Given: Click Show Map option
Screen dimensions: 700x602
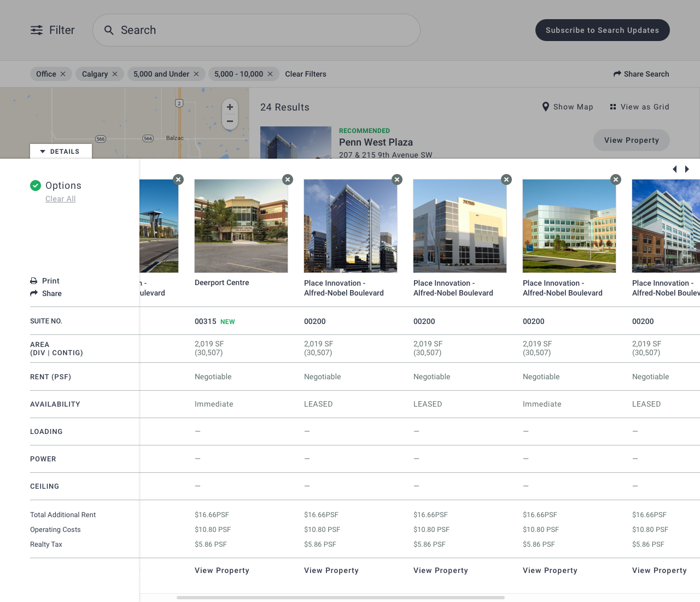Looking at the screenshot, I should click(568, 107).
